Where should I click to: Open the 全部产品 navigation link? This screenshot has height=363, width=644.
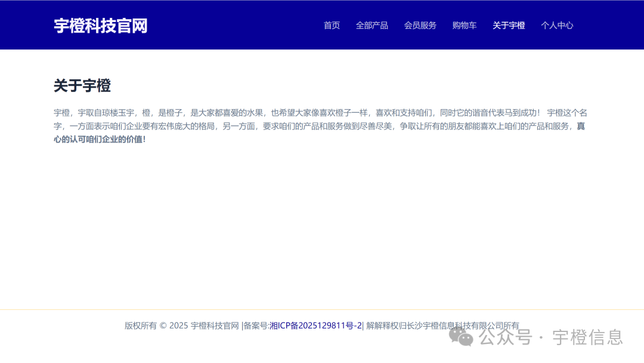[x=372, y=25]
